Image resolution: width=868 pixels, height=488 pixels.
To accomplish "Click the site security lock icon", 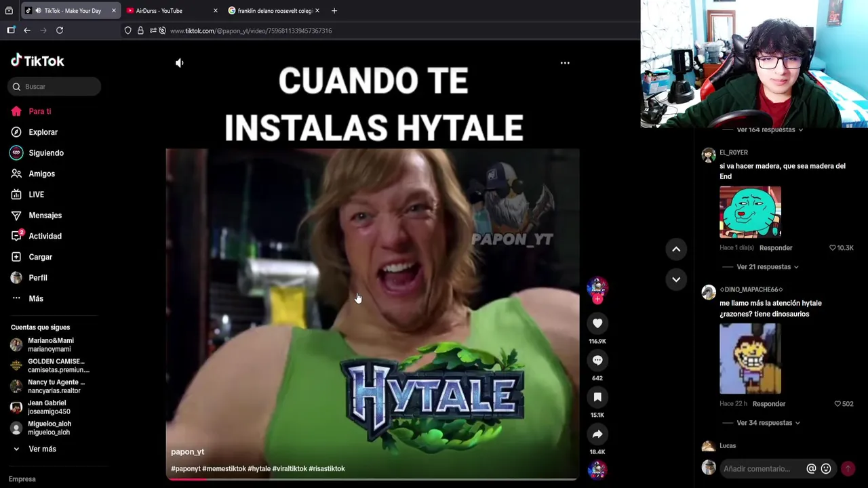I will pyautogui.click(x=140, y=30).
